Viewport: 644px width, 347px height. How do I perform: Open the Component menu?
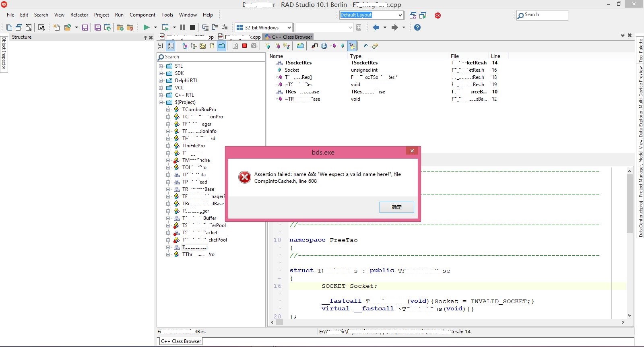pyautogui.click(x=142, y=15)
